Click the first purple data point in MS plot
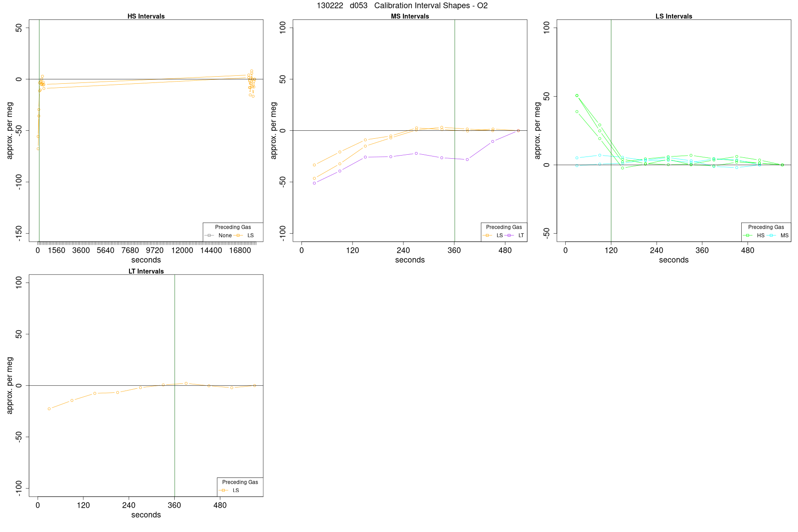Viewport: 798px width, 532px height. point(314,183)
